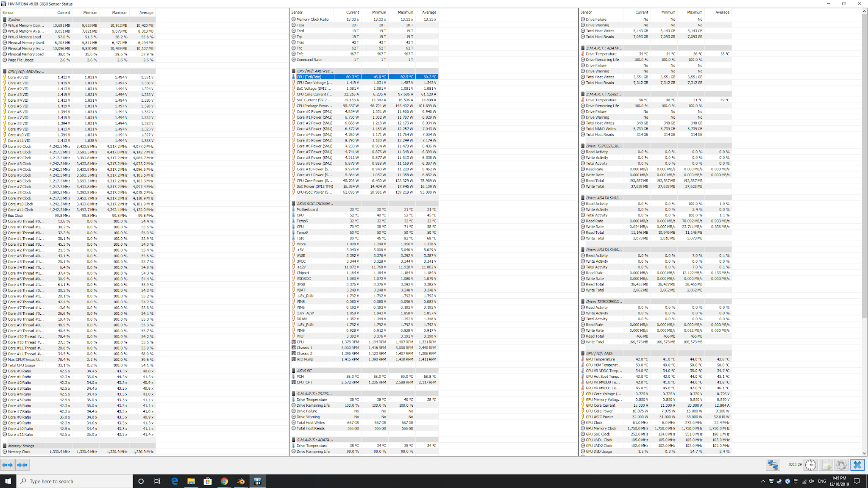The width and height of the screenshot is (868, 488).
Task: Click the elapsed time 0:03:29 readout
Action: [795, 464]
